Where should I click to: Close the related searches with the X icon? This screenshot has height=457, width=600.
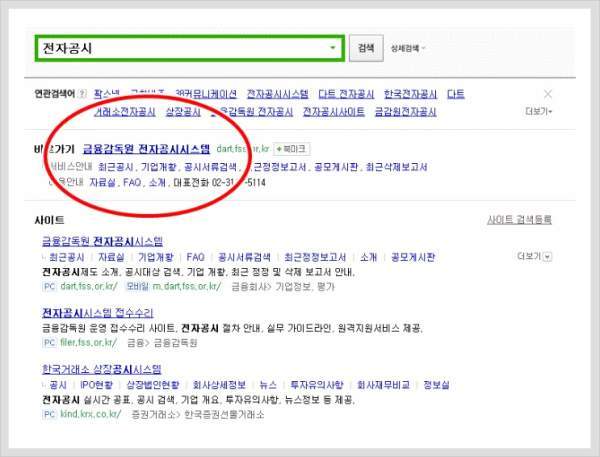coord(548,94)
